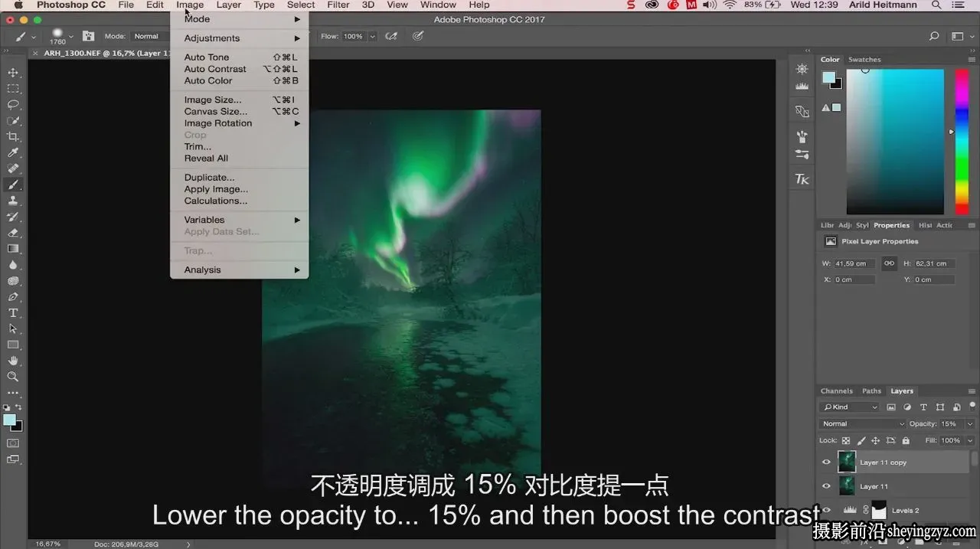Select the Gradient tool
980x549 pixels.
tap(13, 249)
